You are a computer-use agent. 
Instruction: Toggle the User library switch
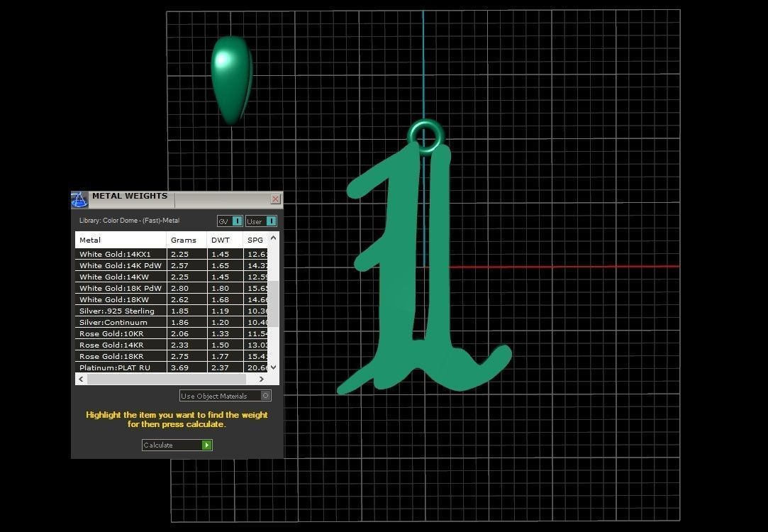pos(261,221)
